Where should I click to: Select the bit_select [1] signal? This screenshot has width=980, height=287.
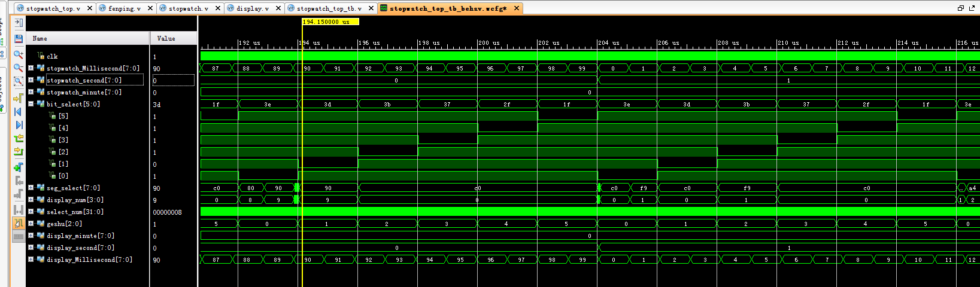pos(63,164)
